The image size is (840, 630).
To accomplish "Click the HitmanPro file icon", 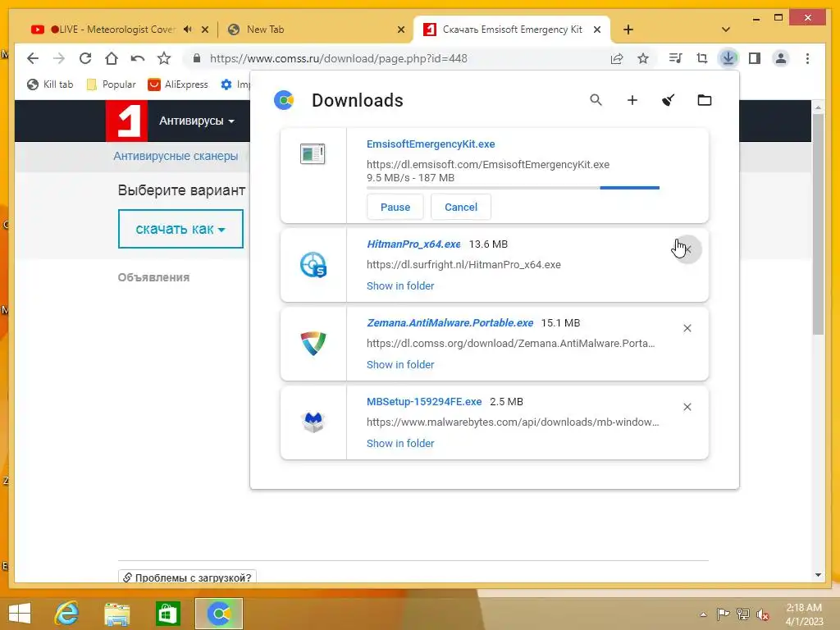I will pos(313,265).
